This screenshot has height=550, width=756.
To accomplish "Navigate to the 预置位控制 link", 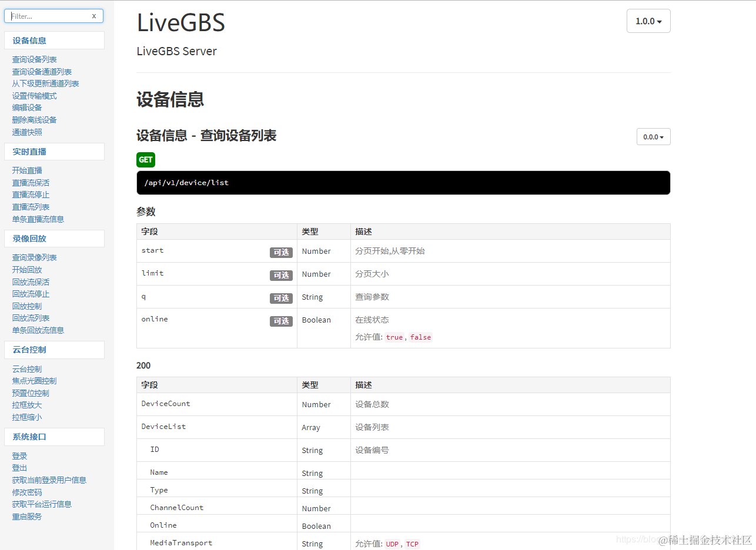I will pyautogui.click(x=31, y=393).
